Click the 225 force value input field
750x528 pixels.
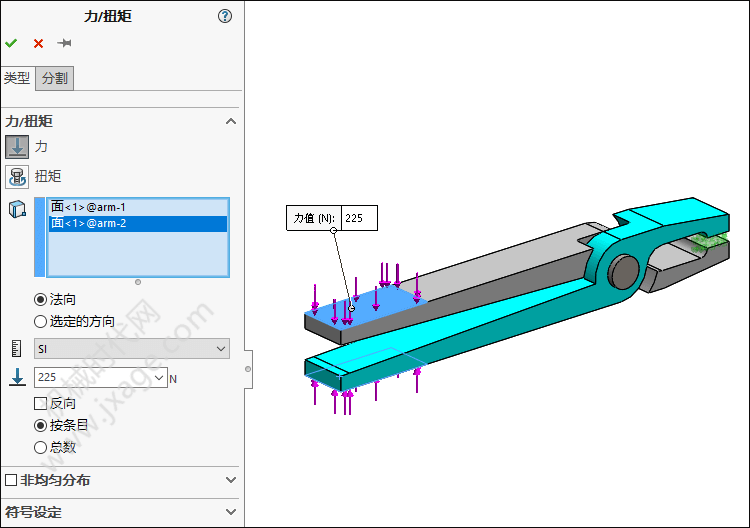(x=94, y=377)
